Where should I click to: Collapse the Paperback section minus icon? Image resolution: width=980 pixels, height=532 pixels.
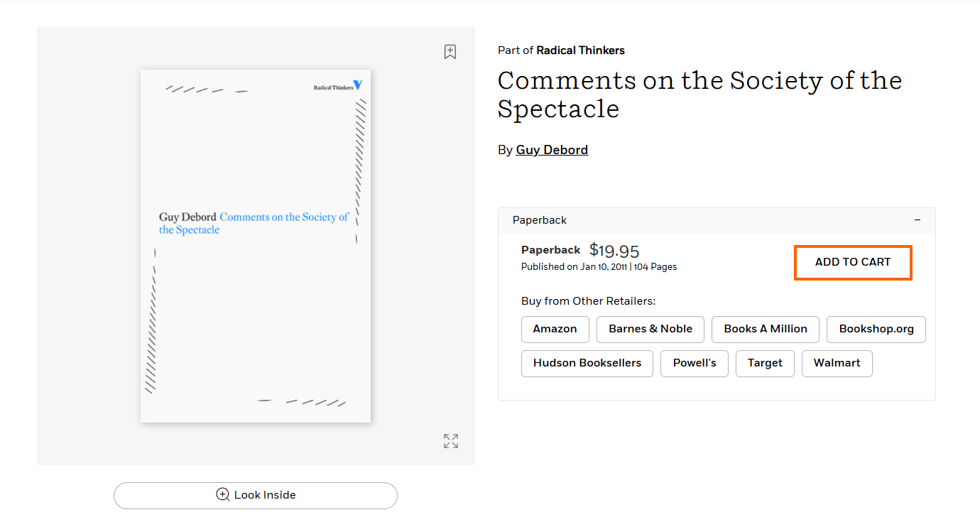tap(918, 220)
